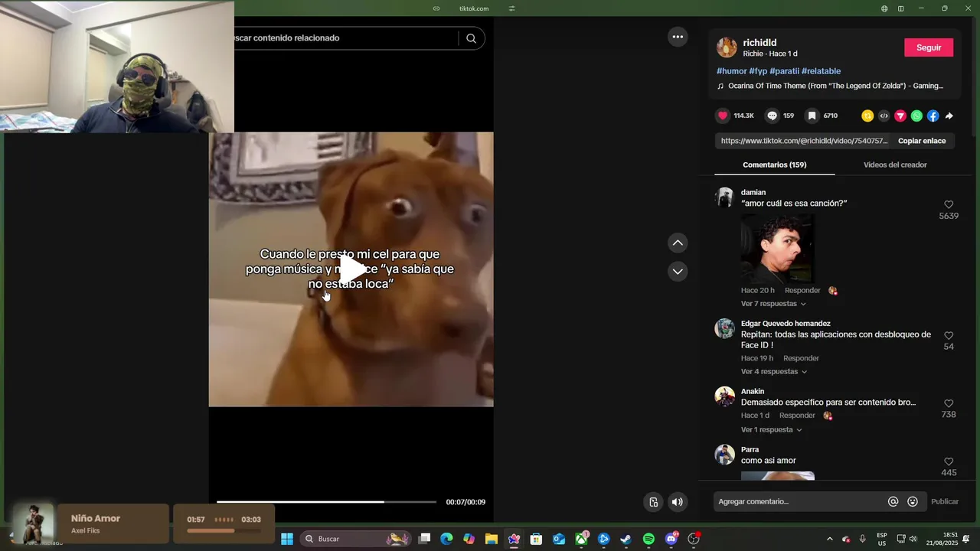Copy the video link with Copiar enlace
980x551 pixels.
pyautogui.click(x=922, y=141)
